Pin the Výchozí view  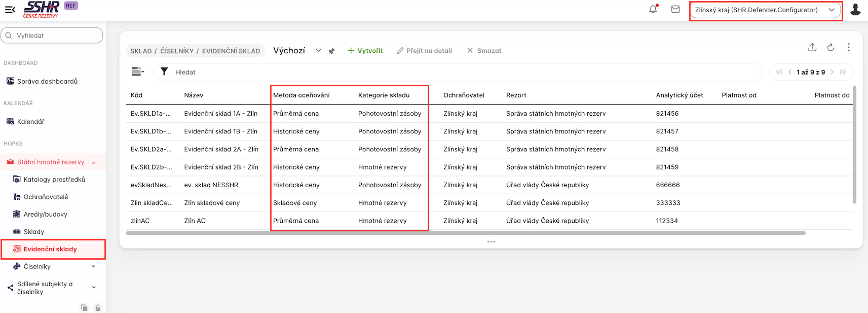(x=332, y=51)
